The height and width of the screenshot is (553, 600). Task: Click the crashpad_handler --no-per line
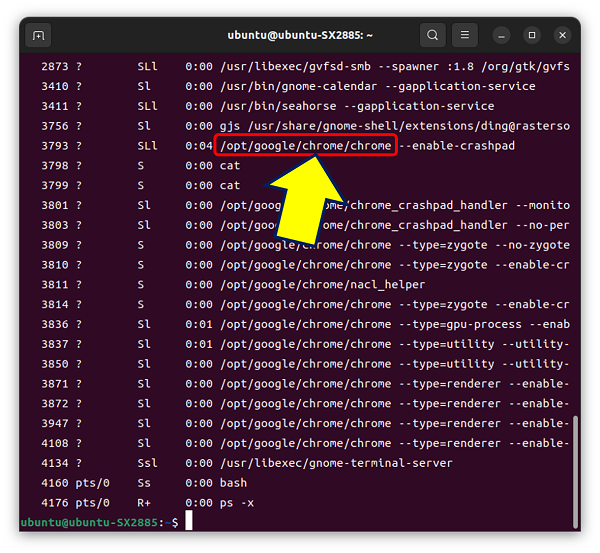click(305, 225)
